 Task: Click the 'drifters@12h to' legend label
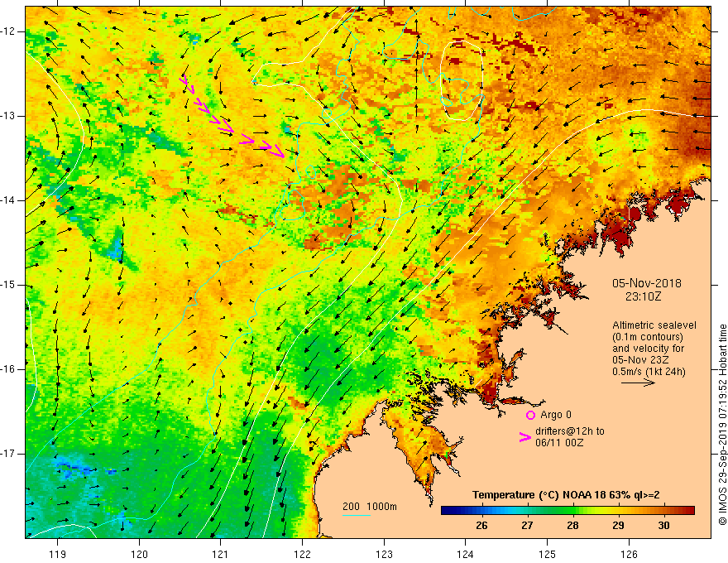click(x=570, y=431)
